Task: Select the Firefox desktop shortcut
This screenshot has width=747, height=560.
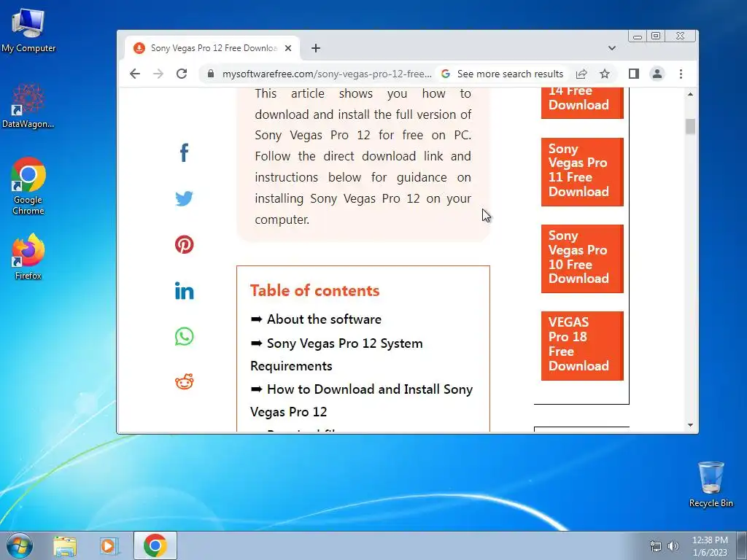Action: (x=28, y=257)
